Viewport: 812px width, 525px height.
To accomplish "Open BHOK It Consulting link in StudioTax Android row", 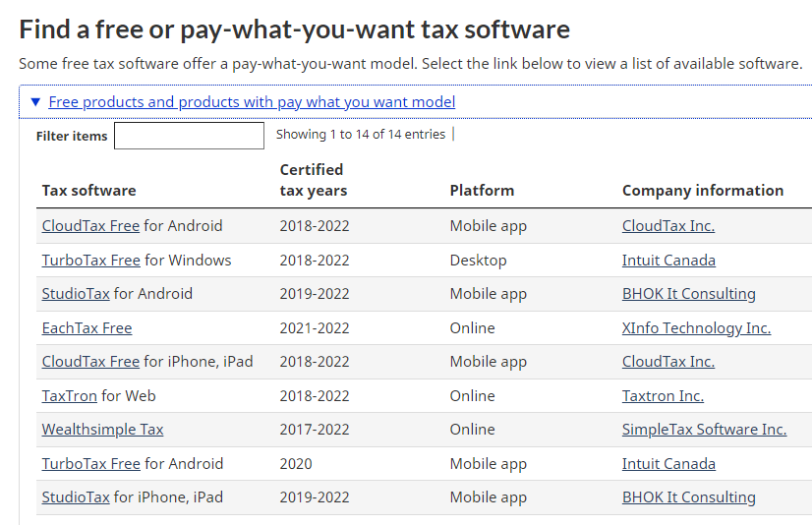I will 689,294.
